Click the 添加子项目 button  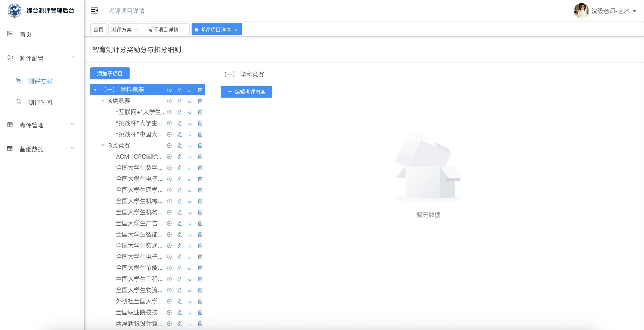[110, 73]
